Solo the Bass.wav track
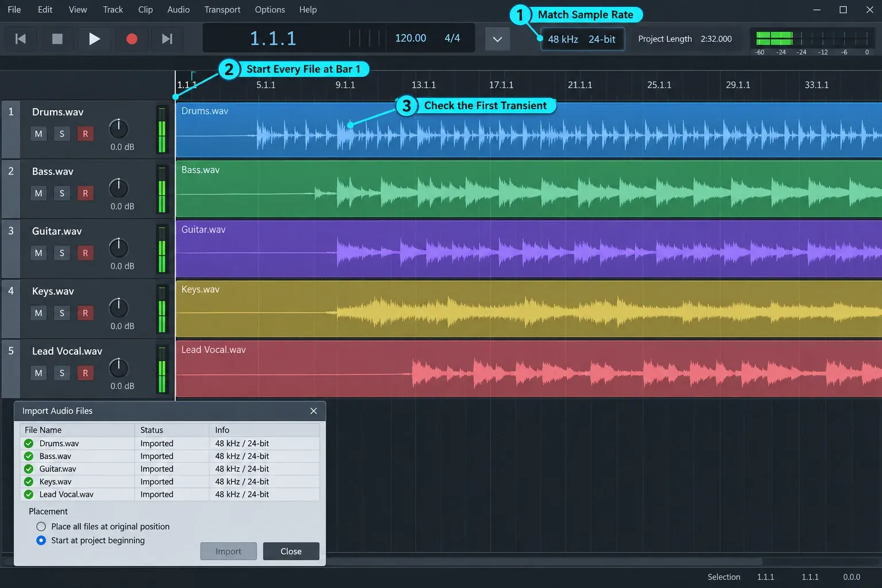The width and height of the screenshot is (882, 588). coord(62,193)
